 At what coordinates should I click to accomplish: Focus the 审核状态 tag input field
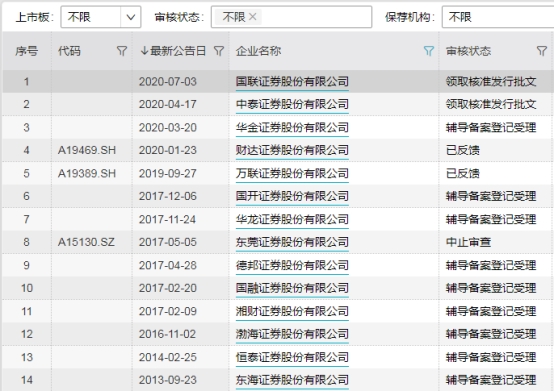[x=291, y=17]
